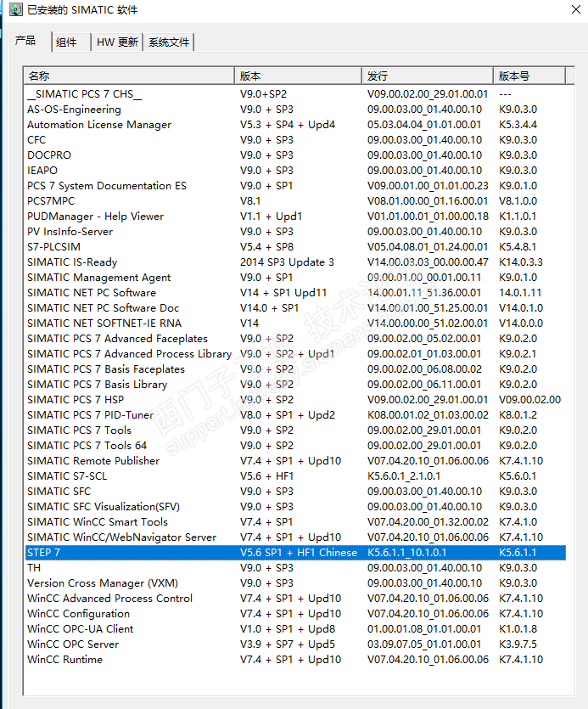
Task: Select WinCC Advanced Process Control row
Action: (x=295, y=599)
